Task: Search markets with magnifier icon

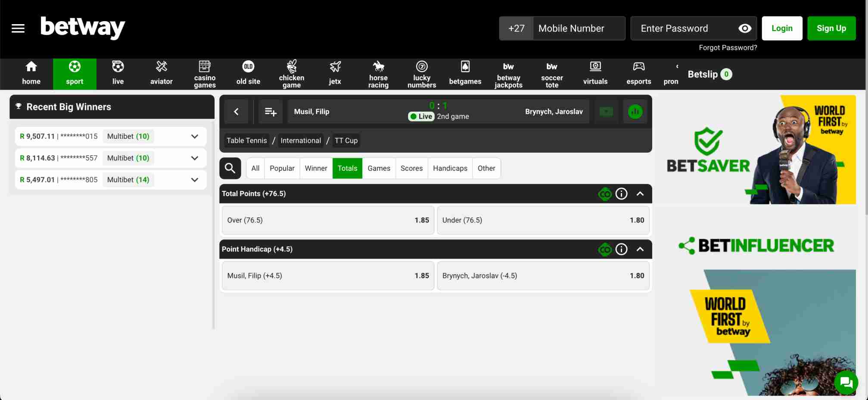Action: [230, 168]
